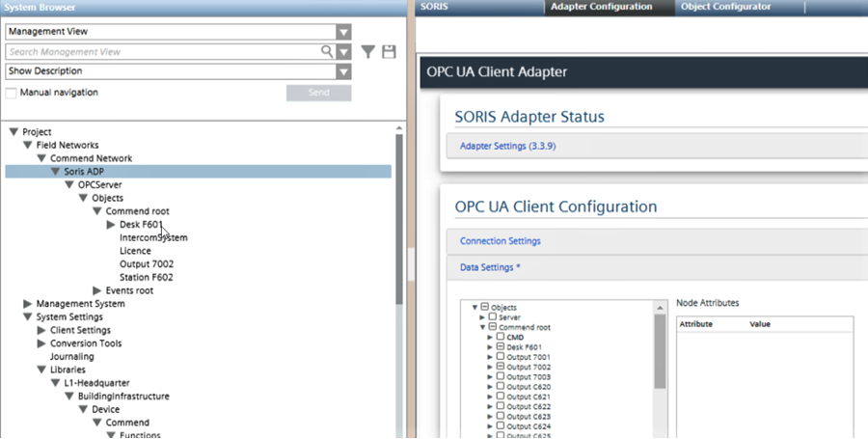This screenshot has width=868, height=439.
Task: Click the filter funnel icon
Action: 367,52
